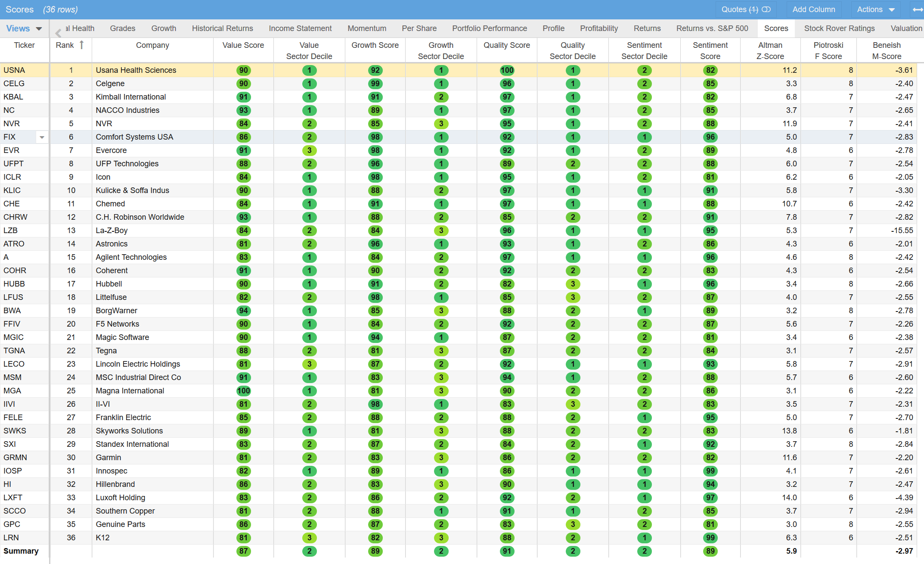Open the Views dropdown

[24, 28]
